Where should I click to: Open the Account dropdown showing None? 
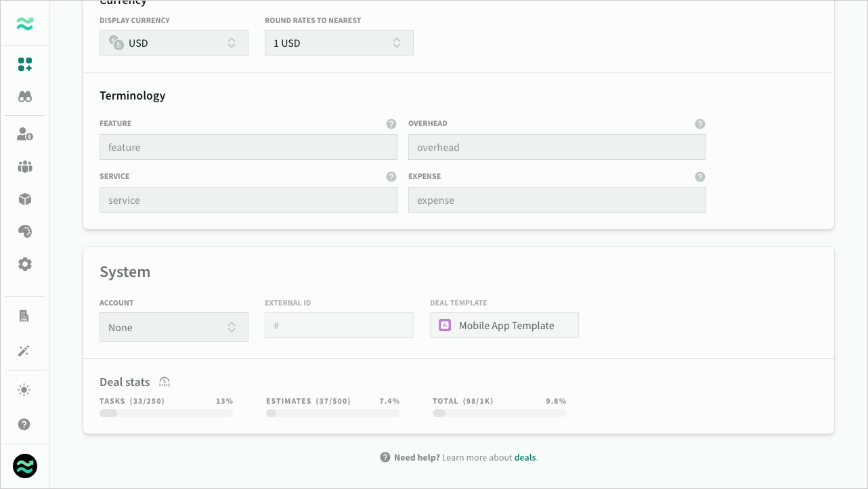pos(173,327)
